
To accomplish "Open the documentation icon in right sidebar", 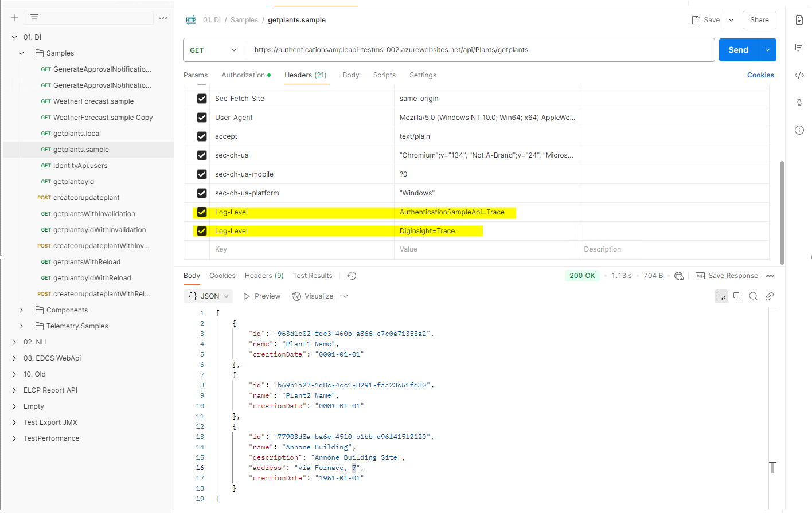I will [799, 20].
